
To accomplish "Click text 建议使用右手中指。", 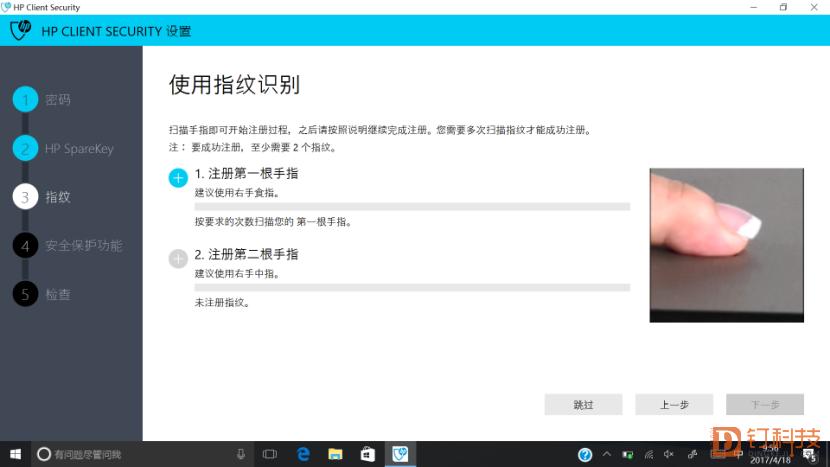I will coord(237,274).
